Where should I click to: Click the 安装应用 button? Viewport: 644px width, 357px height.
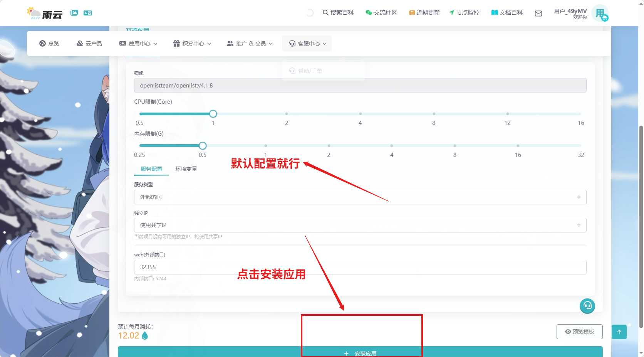[360, 352]
